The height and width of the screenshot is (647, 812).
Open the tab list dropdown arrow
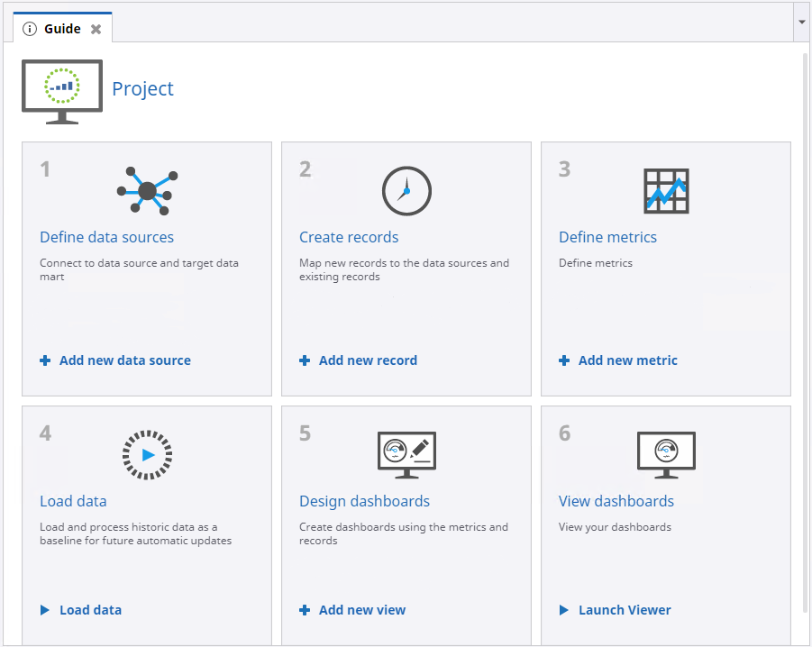(801, 22)
